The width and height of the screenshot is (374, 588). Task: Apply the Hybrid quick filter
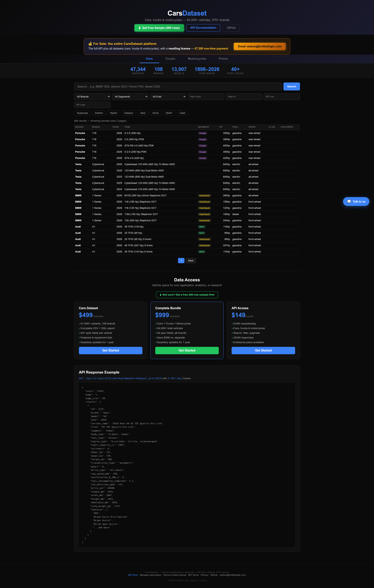click(113, 113)
